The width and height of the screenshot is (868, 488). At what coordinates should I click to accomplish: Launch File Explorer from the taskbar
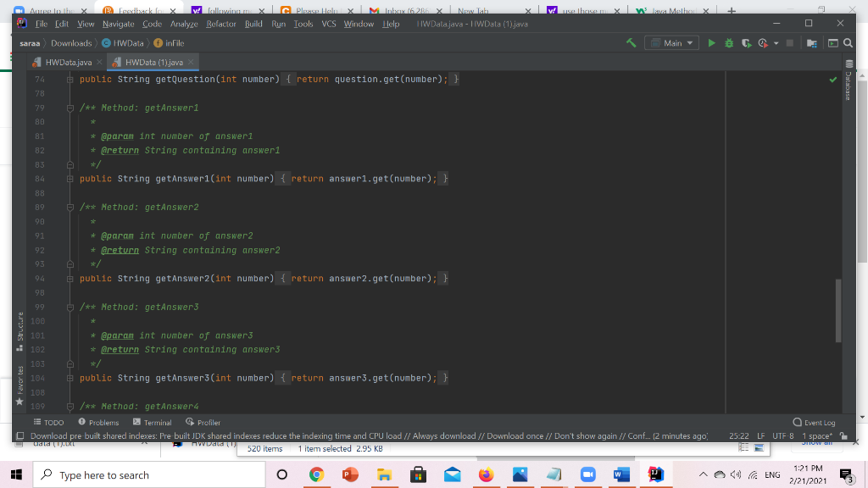pos(384,474)
